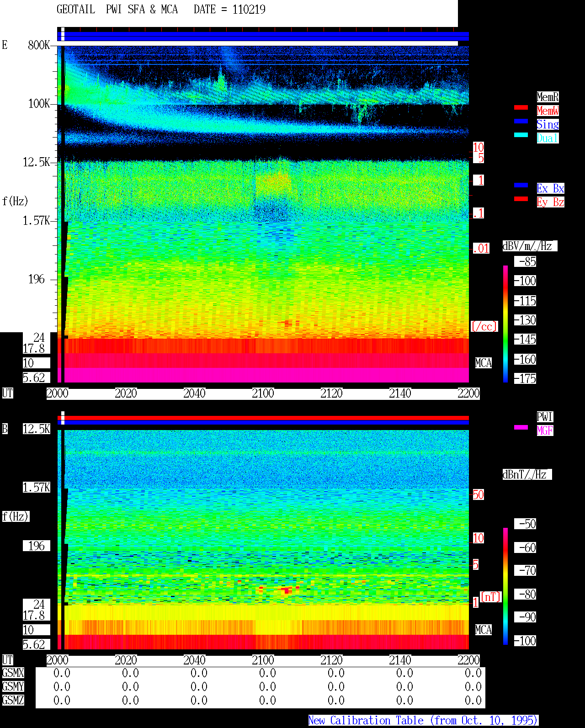This screenshot has height=728, width=585.
Task: Click the GSMZ row label
Action: (x=13, y=700)
